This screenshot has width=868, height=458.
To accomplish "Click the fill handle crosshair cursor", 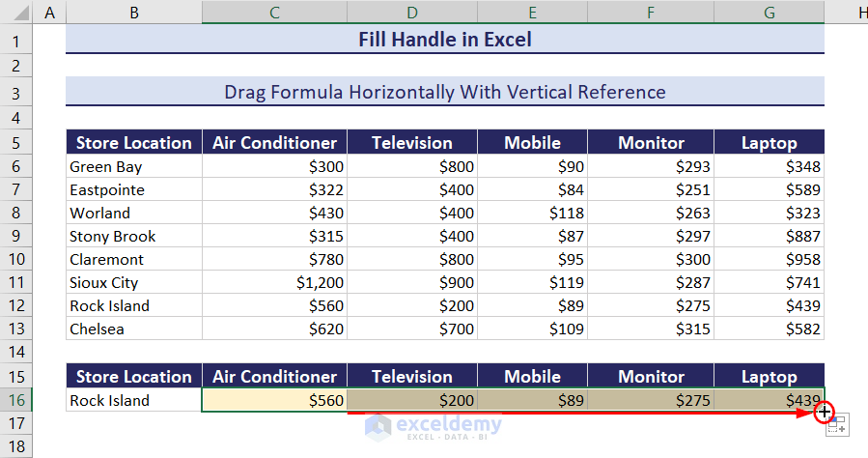I will tap(825, 412).
